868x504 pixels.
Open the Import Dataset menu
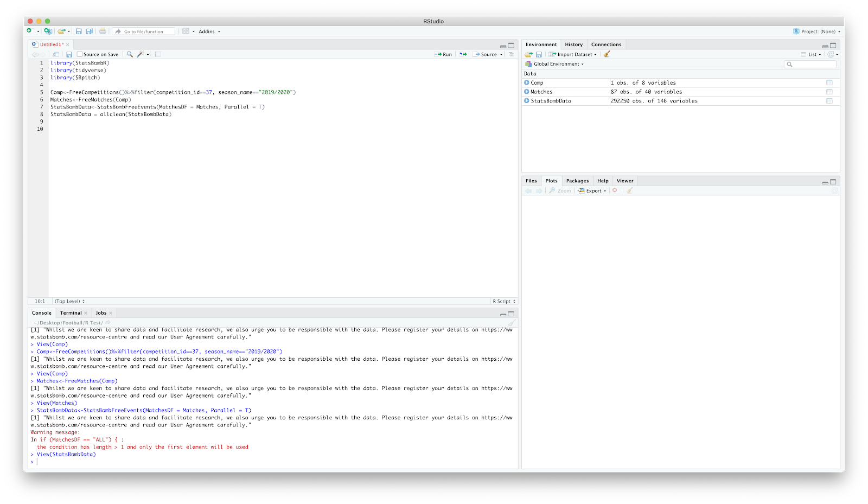pyautogui.click(x=573, y=54)
